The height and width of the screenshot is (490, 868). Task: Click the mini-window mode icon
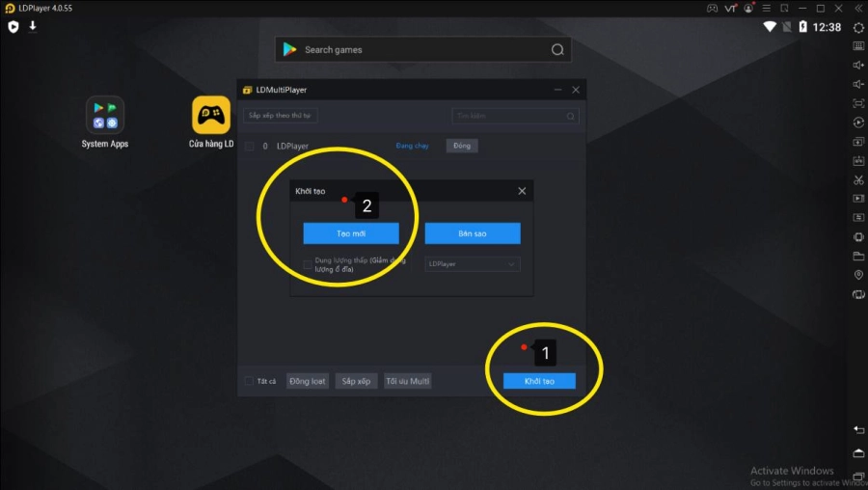tap(784, 9)
